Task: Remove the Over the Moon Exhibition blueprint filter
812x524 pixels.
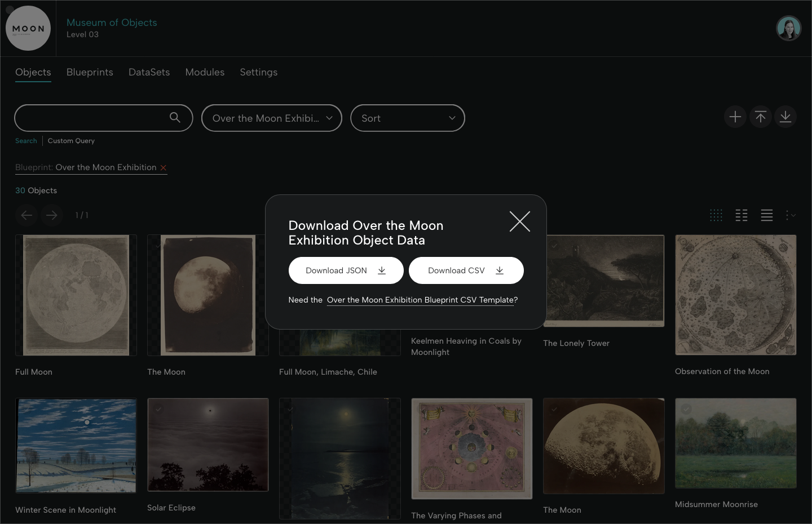Action: [x=164, y=168]
